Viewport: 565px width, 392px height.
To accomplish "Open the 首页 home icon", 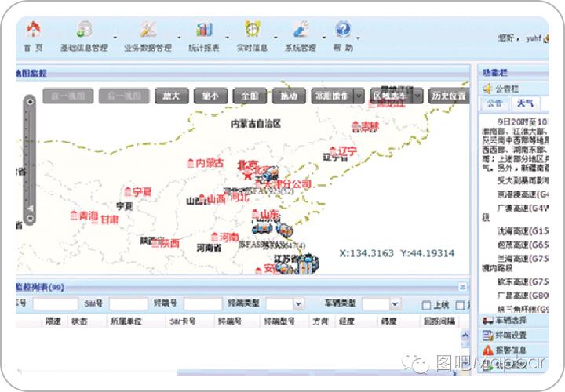I will (x=33, y=29).
